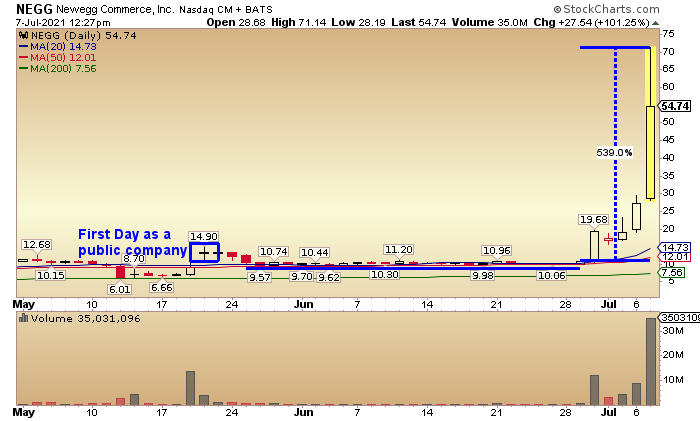
Task: Select the NEGG ticker symbol in the header
Action: tap(34, 9)
